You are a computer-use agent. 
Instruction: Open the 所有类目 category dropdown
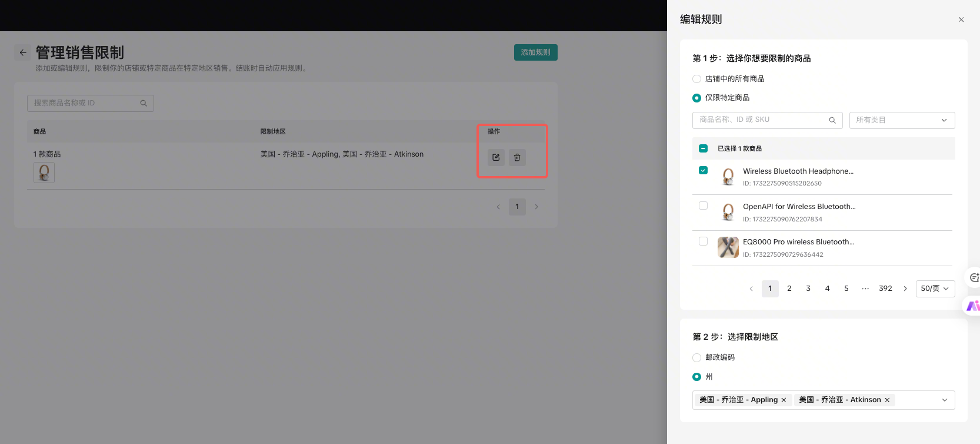[x=902, y=120]
